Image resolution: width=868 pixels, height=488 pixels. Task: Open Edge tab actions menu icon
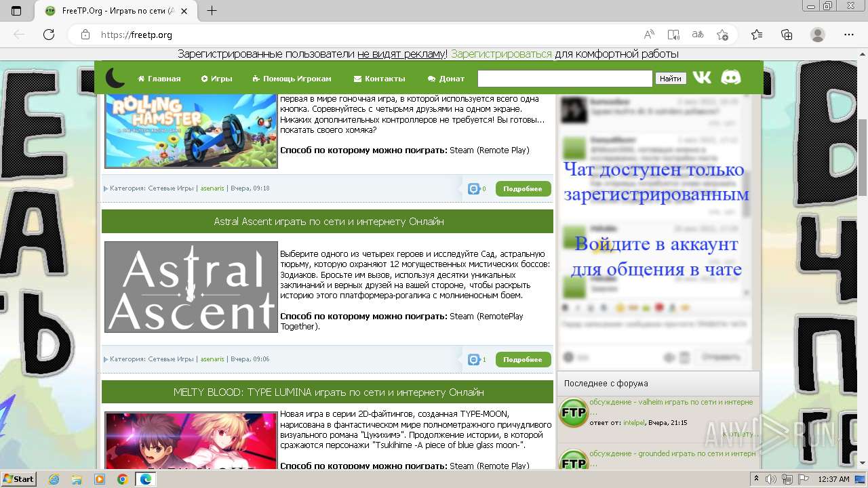pyautogui.click(x=16, y=11)
